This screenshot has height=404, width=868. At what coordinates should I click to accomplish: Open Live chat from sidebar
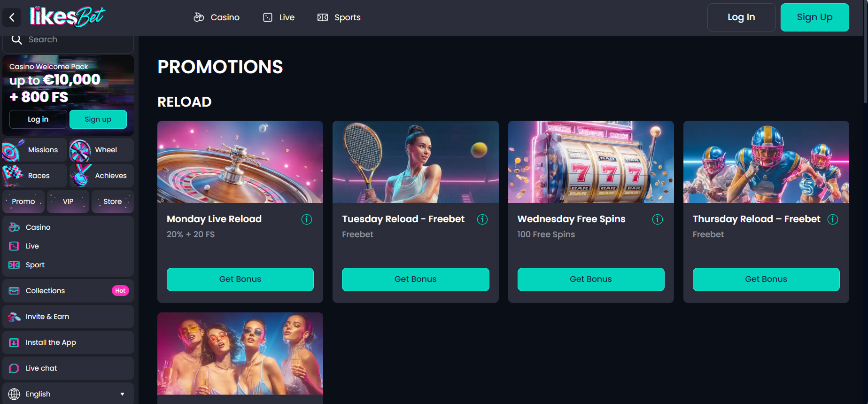(68, 368)
